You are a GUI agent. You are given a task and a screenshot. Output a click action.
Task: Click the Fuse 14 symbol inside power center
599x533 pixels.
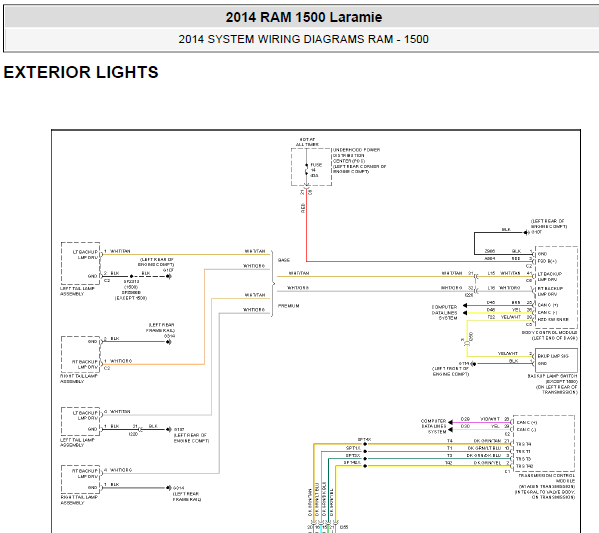click(306, 170)
